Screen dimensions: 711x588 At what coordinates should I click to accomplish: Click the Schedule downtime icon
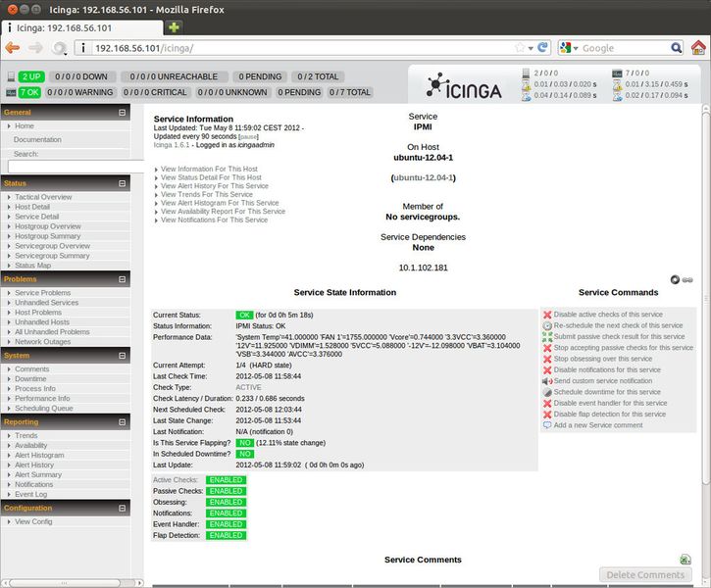point(547,392)
